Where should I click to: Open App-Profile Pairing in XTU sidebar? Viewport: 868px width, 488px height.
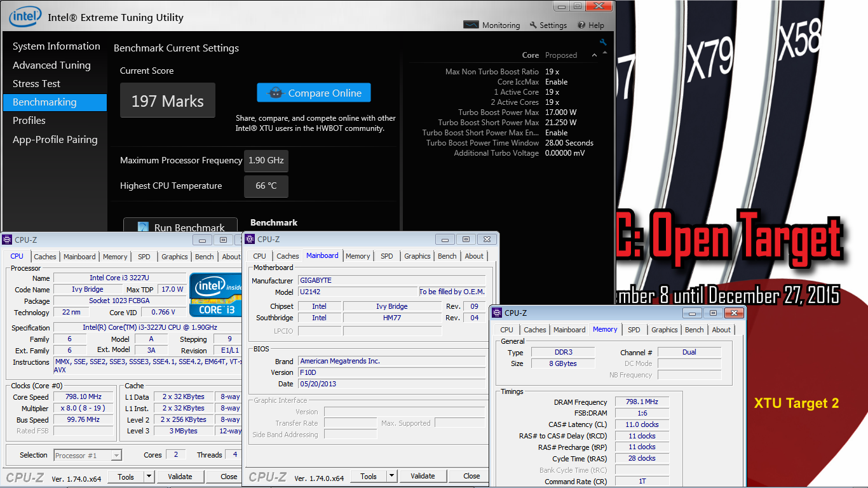pos(55,139)
